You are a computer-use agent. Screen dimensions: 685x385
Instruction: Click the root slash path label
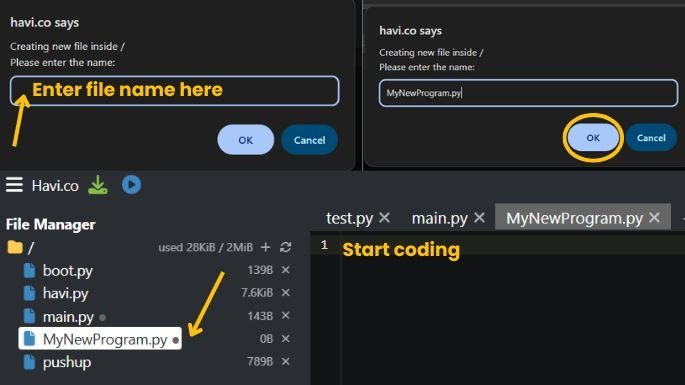click(x=31, y=248)
